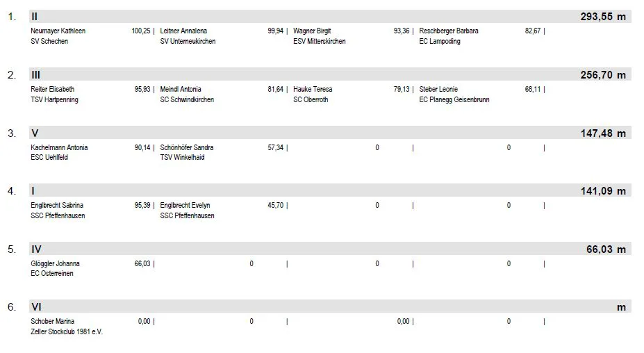Select Schober Marina's name
This screenshot has width=644, height=353.
[52, 321]
